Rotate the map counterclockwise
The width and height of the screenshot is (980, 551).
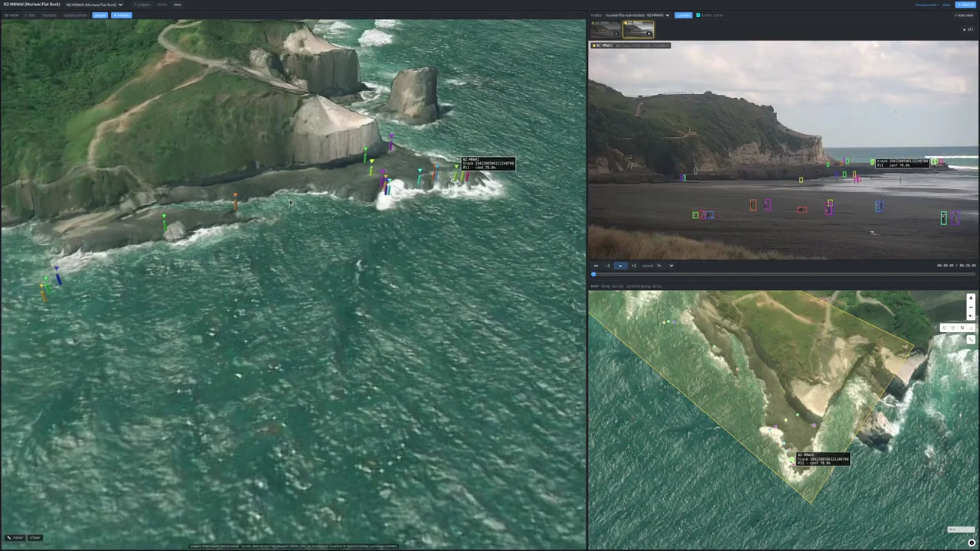[x=944, y=328]
